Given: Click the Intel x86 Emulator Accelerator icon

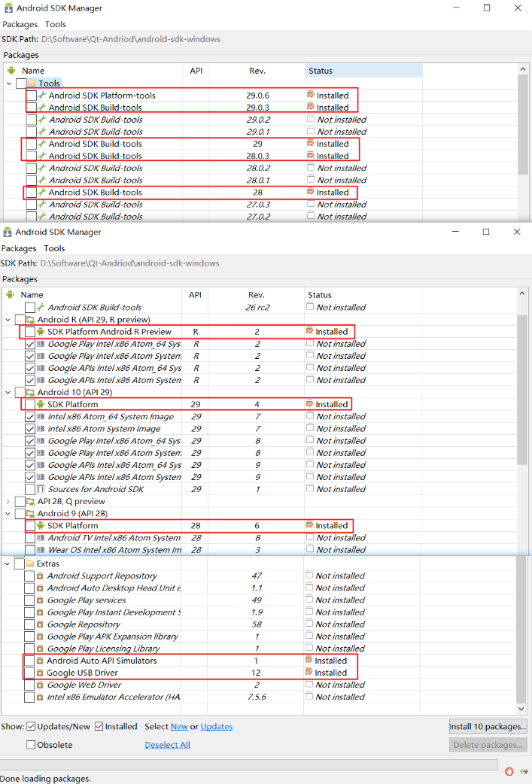Looking at the screenshot, I should (41, 697).
